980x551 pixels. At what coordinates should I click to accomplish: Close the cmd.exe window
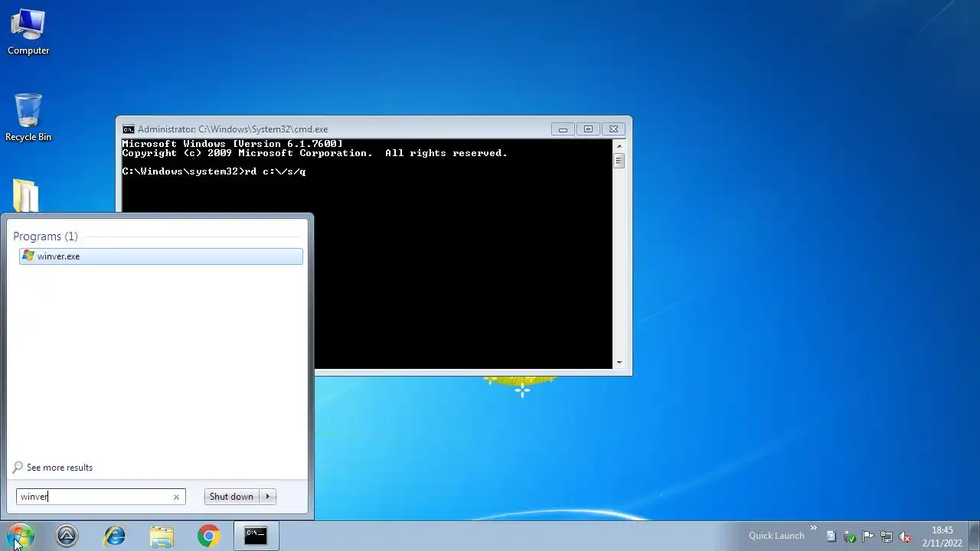point(613,129)
